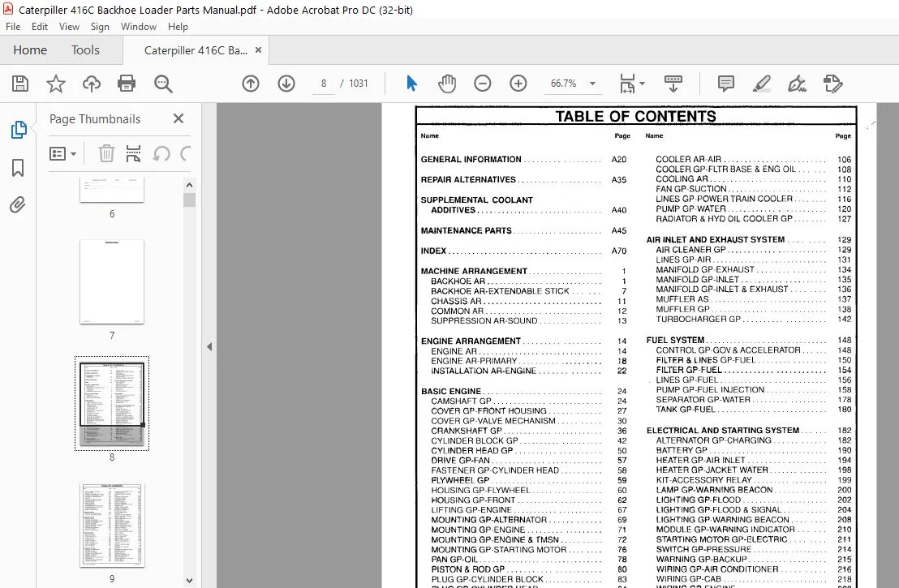
Task: Open the Attachments paperclip panel
Action: tap(18, 204)
